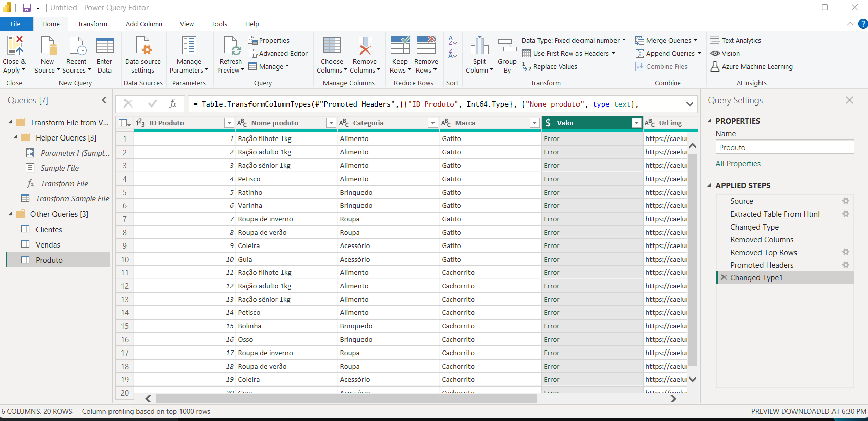868x421 pixels.
Task: Collapse the Queries pane
Action: pos(104,100)
